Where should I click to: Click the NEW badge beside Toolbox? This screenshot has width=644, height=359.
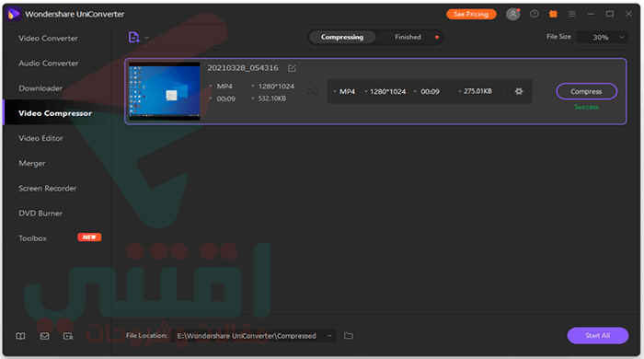click(89, 237)
